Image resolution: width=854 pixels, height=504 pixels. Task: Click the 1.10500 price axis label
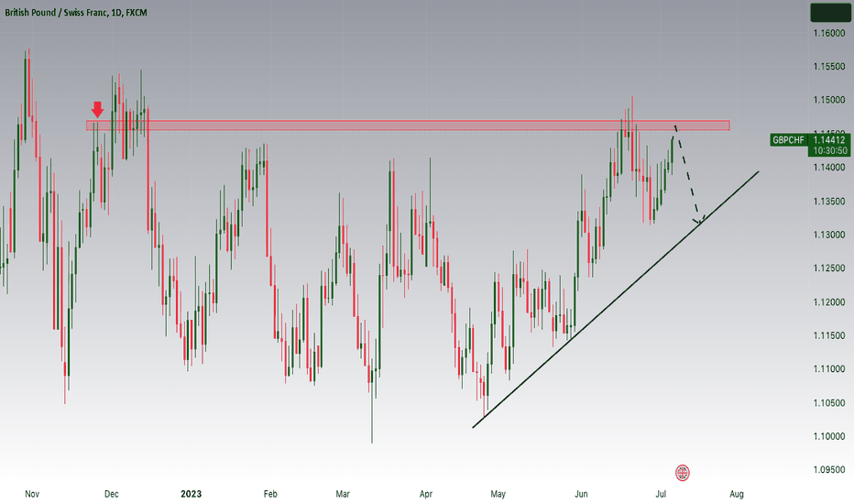(829, 403)
